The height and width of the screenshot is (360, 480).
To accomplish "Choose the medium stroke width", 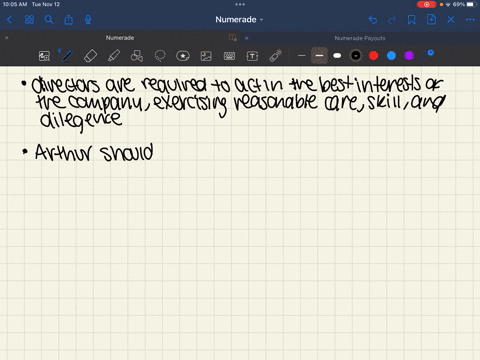I will pyautogui.click(x=319, y=55).
